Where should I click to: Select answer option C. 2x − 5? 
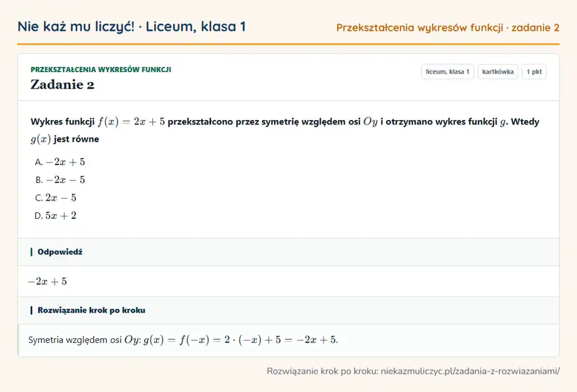click(56, 198)
